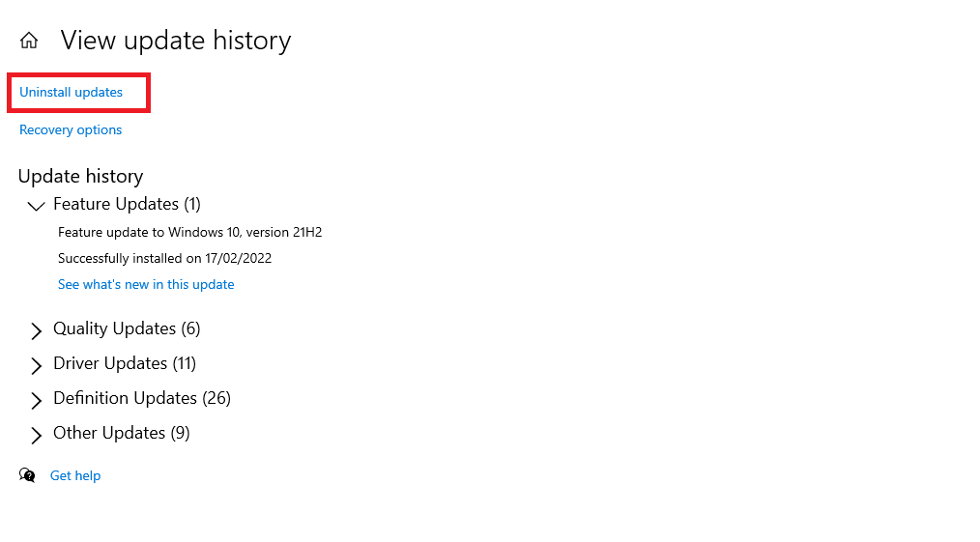Expand Driver Updates using its chevron arrow
980x542 pixels.
point(37,366)
